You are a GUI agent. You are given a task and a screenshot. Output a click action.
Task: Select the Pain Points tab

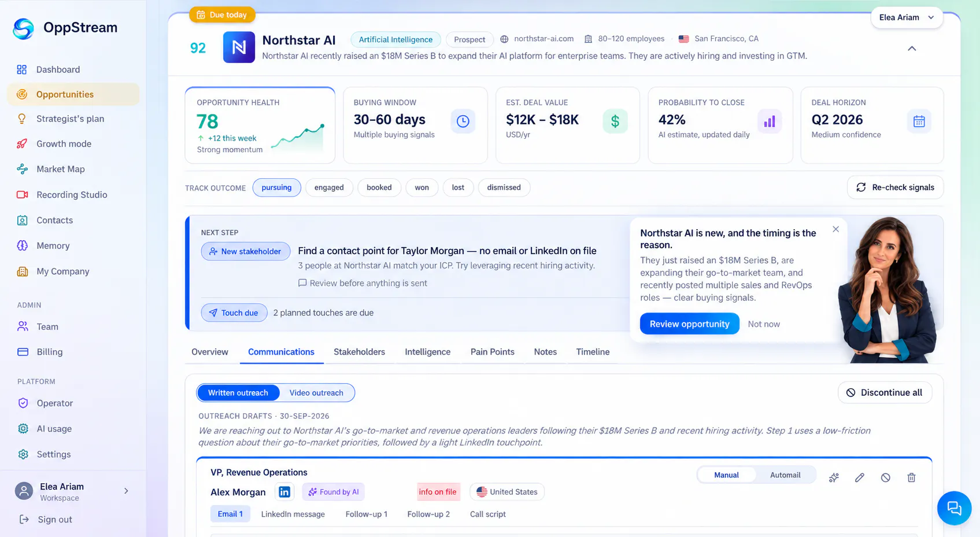[493, 352]
